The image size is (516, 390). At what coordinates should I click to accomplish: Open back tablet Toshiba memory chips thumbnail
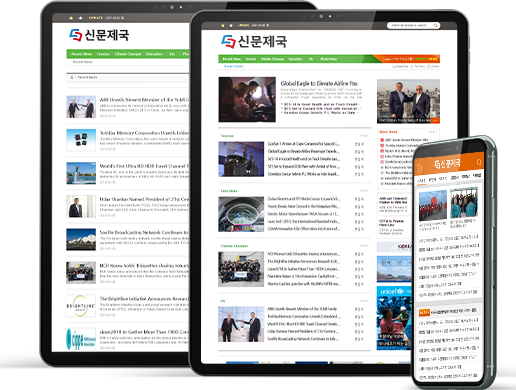coord(81,140)
